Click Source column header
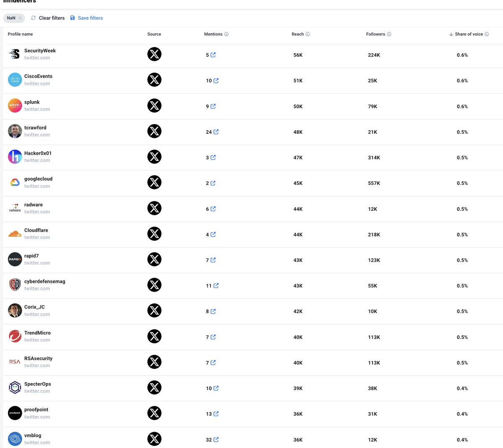 (154, 34)
